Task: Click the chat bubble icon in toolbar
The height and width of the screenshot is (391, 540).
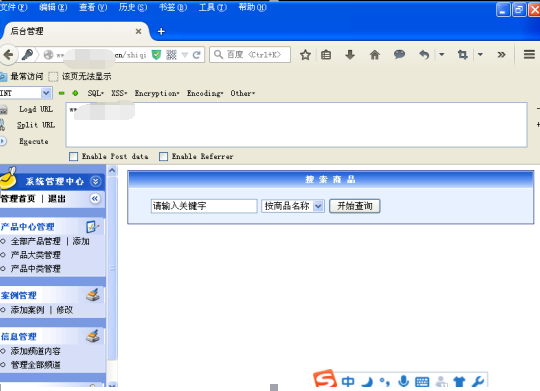Action: click(x=399, y=54)
